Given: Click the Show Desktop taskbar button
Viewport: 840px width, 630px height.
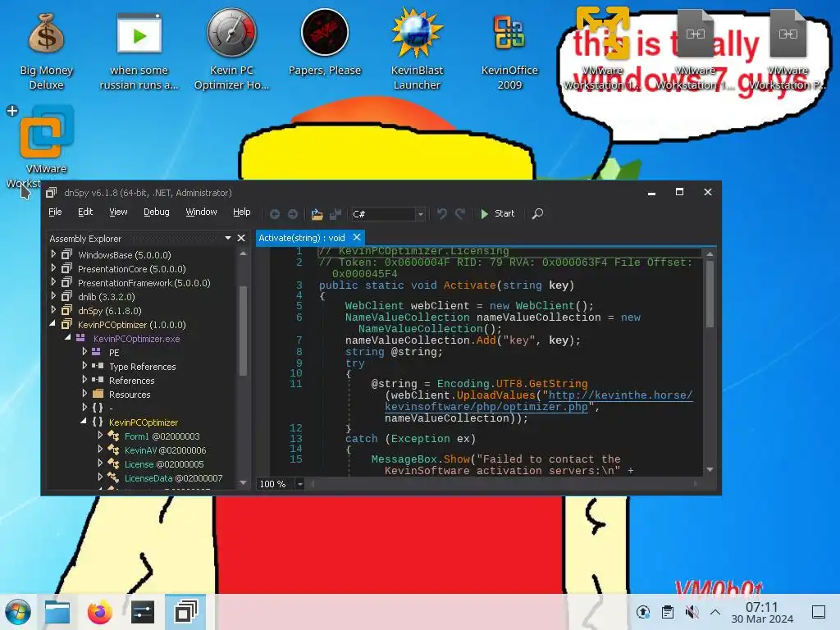Looking at the screenshot, I should point(819,612).
